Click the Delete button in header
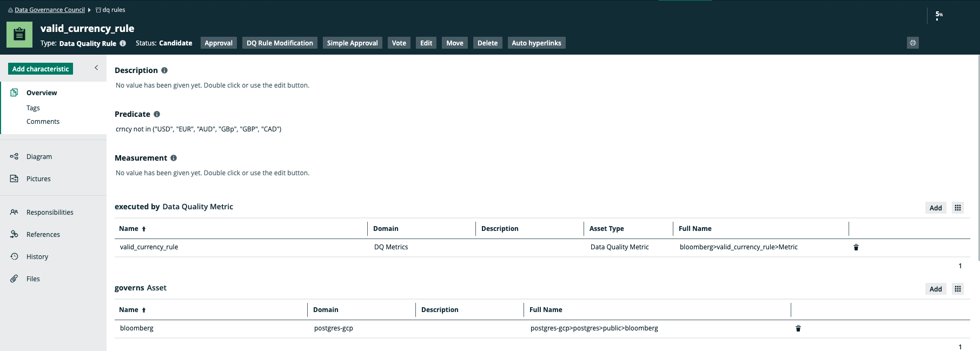 487,43
